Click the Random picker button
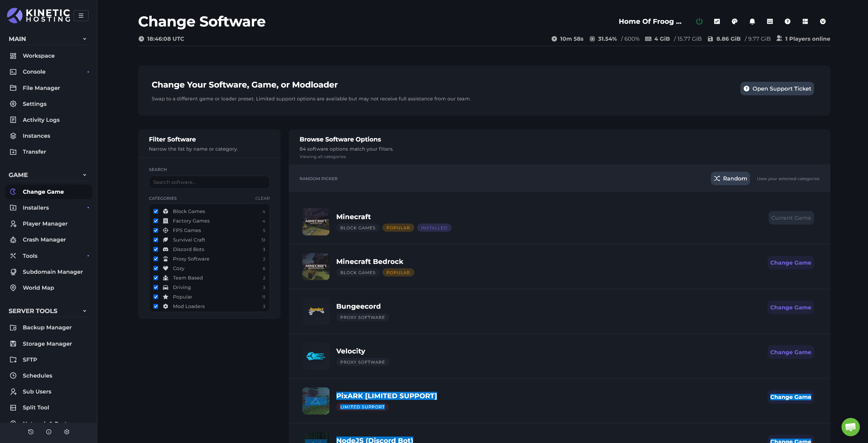Screen dimensions: 868x443 click(x=730, y=178)
